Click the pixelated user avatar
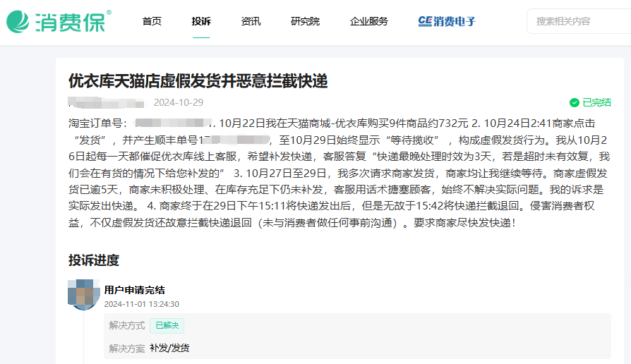Viewport: 631px width, 364px height. coord(84,295)
